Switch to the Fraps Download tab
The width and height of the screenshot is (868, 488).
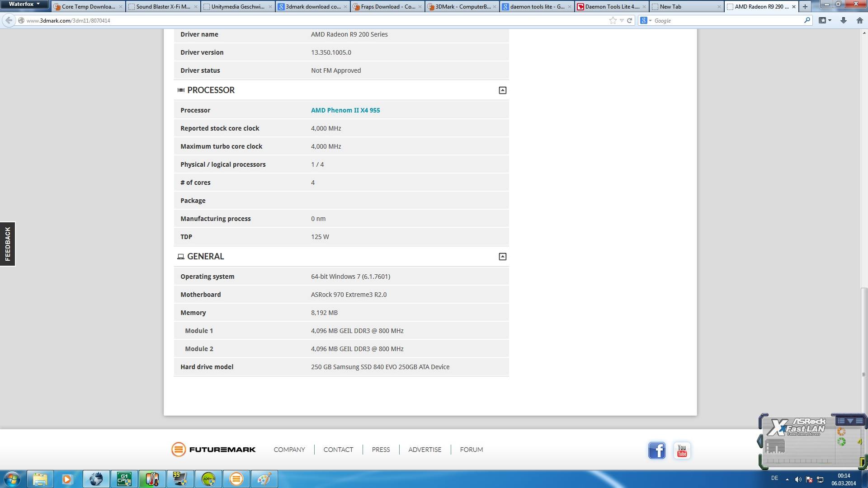tap(387, 7)
